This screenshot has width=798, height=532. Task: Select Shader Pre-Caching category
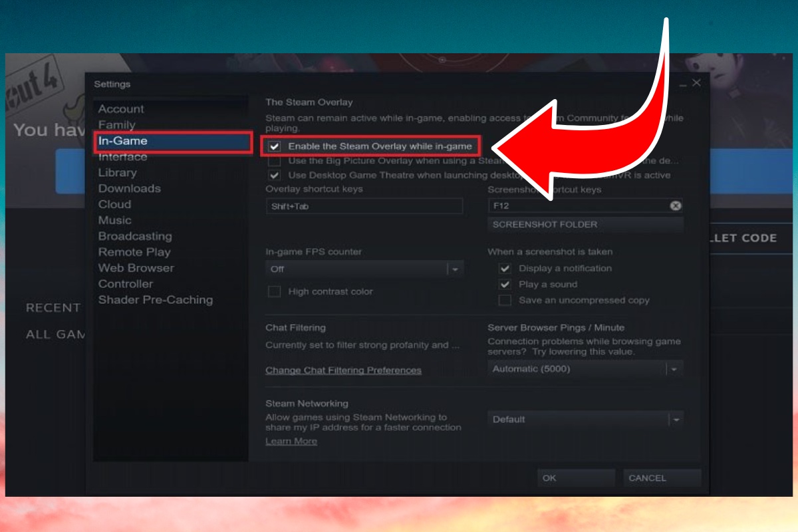pyautogui.click(x=156, y=301)
